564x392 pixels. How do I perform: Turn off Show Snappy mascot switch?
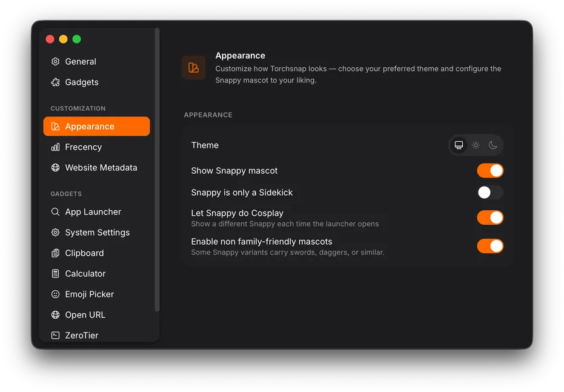click(490, 170)
